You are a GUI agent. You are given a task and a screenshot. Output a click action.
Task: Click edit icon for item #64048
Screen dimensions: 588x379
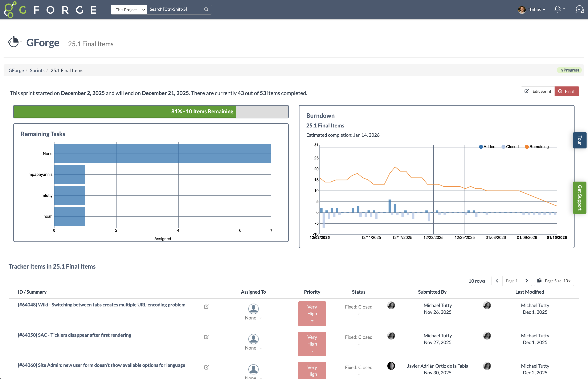(x=206, y=307)
